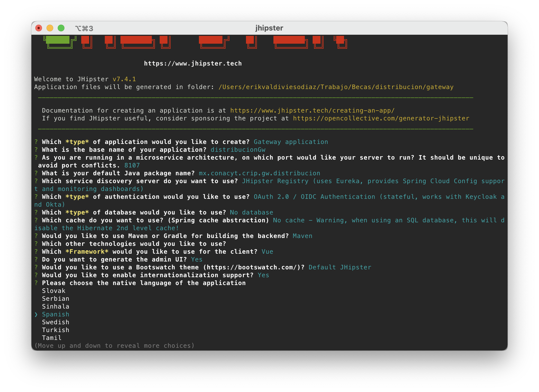Click 'Which other technologies' question line
This screenshot has width=539, height=392.
point(134,244)
